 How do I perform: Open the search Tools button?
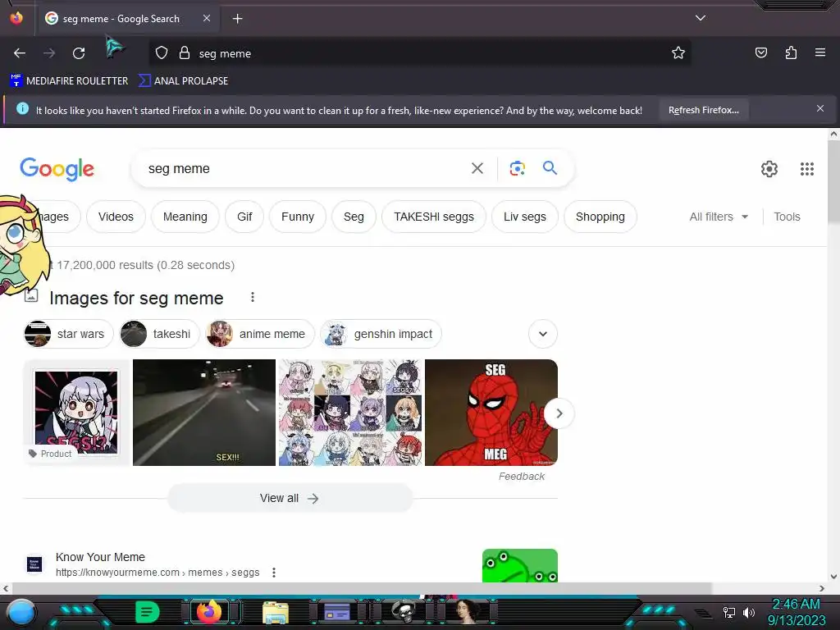pyautogui.click(x=787, y=217)
